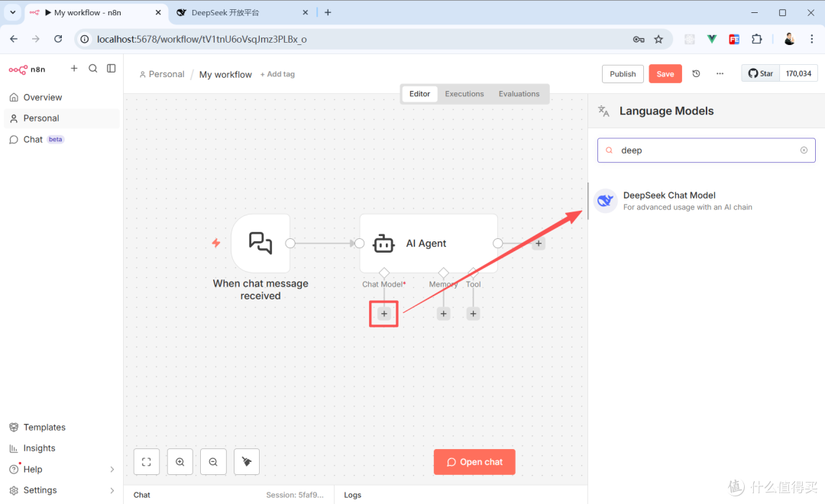Click the Chat panel label at bottom
Viewport: 825px width, 504px height.
[141, 495]
